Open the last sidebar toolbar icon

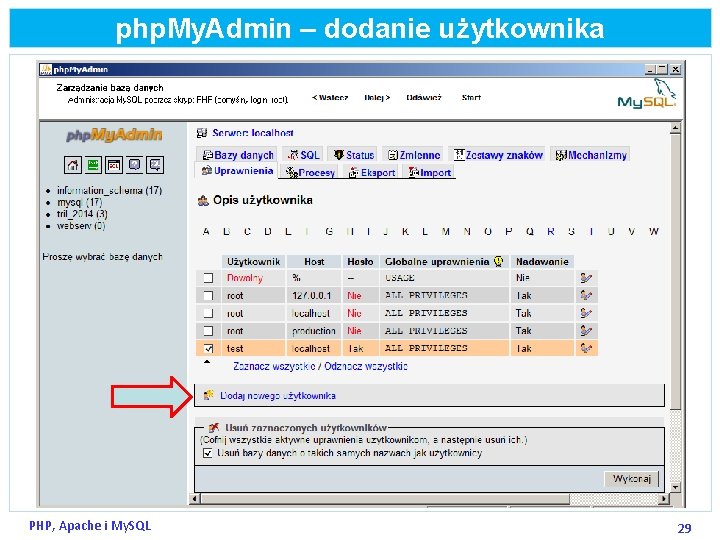coord(155,165)
